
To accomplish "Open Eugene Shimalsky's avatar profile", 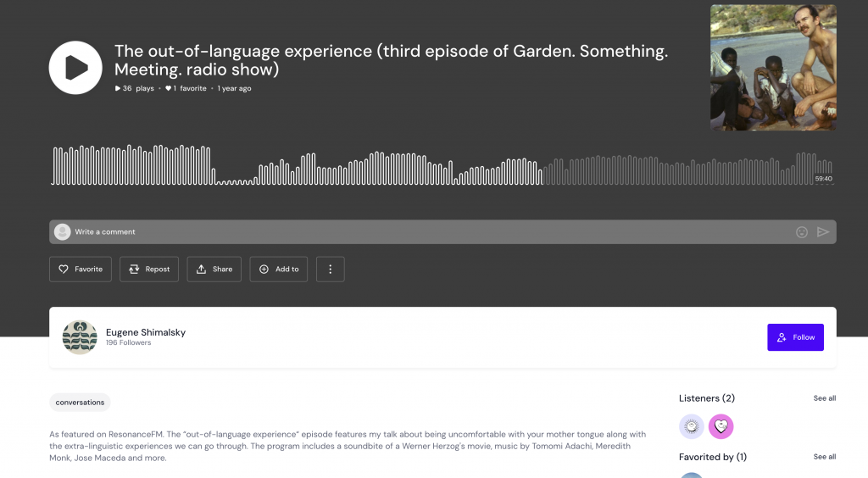I will 80,337.
